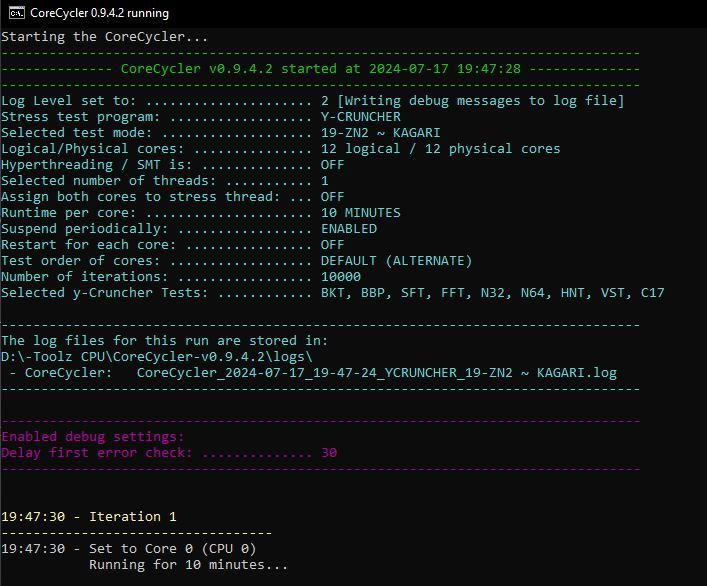Click the 'Set to Core 0 (CPU 0)' line
This screenshot has height=586, width=707.
173,549
